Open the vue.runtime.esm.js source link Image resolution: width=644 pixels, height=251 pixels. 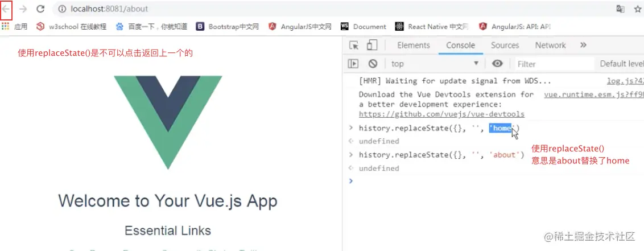pyautogui.click(x=594, y=94)
